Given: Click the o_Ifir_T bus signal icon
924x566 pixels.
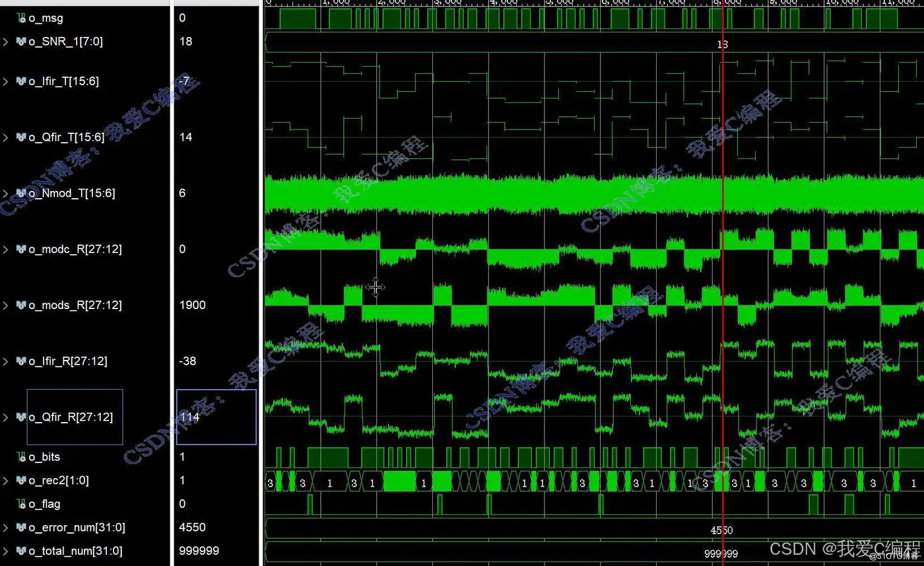Looking at the screenshot, I should (21, 81).
